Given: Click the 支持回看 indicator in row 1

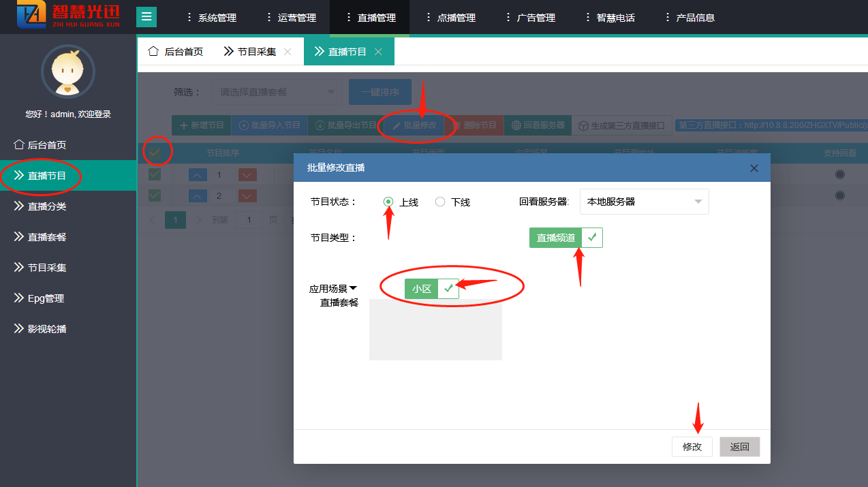Looking at the screenshot, I should pos(839,174).
